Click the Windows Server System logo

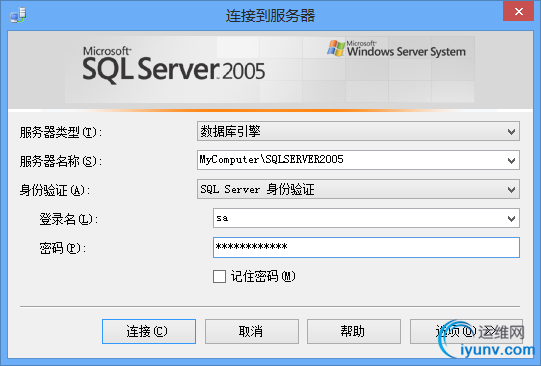396,48
